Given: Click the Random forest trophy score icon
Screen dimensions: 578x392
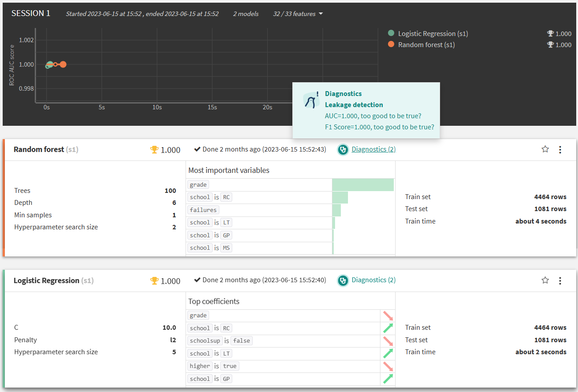Looking at the screenshot, I should point(154,150).
